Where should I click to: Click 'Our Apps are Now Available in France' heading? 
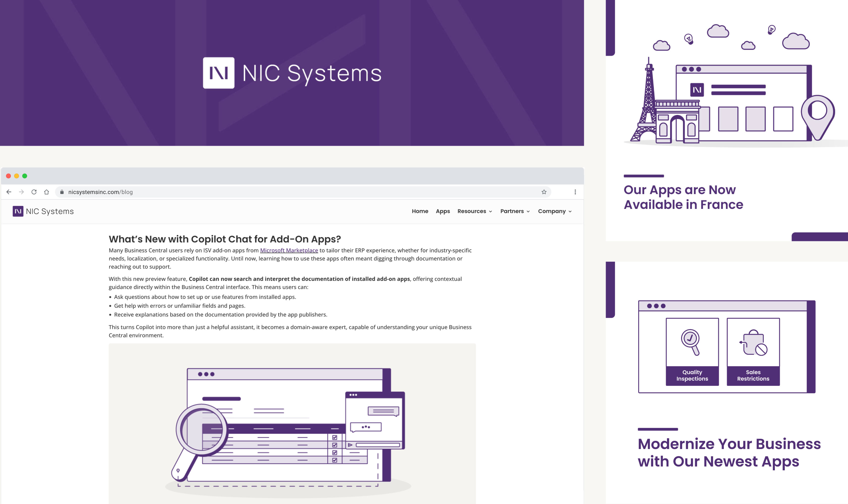pos(684,197)
